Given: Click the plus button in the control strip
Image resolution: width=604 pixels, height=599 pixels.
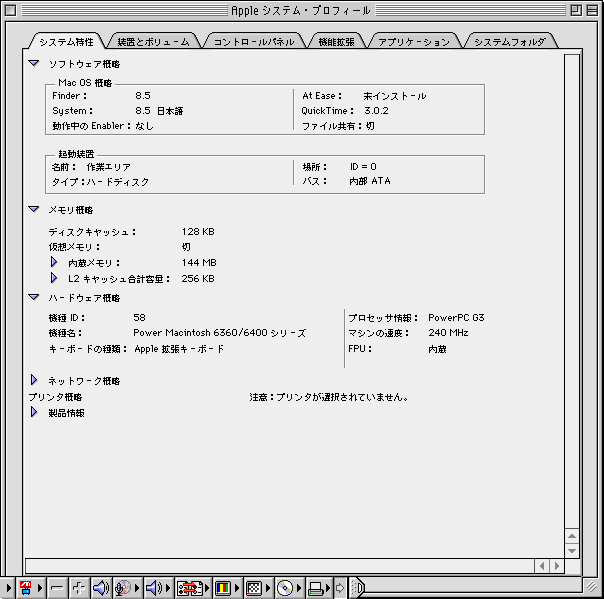Looking at the screenshot, I should click(79, 588).
